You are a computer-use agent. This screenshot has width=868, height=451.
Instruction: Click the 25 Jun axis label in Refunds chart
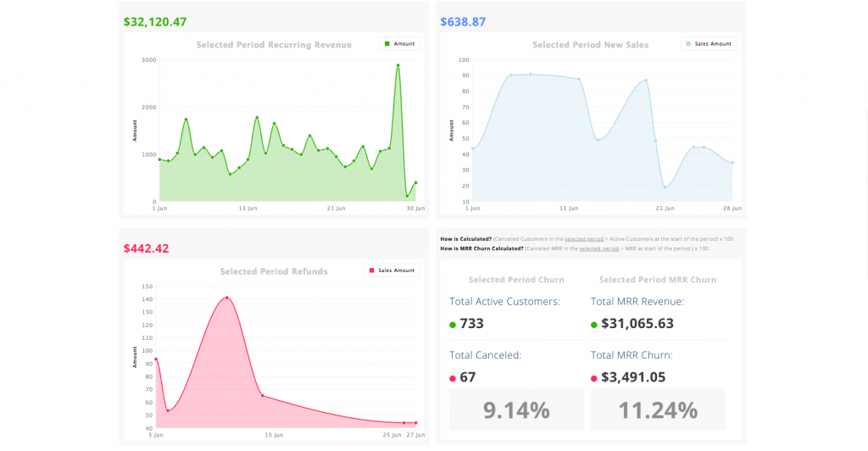point(392,435)
